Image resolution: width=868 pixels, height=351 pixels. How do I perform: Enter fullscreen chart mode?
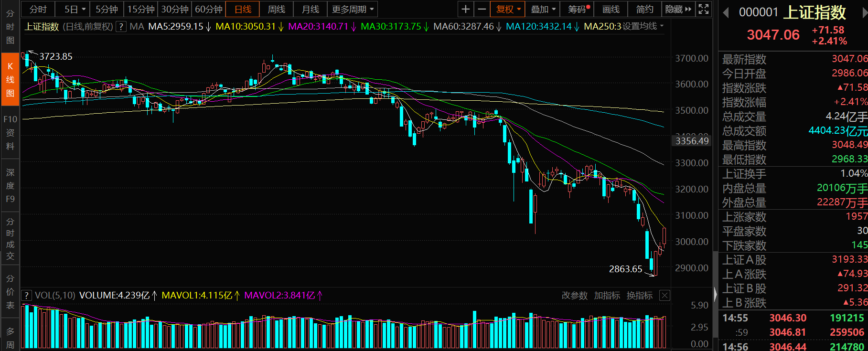click(x=704, y=9)
